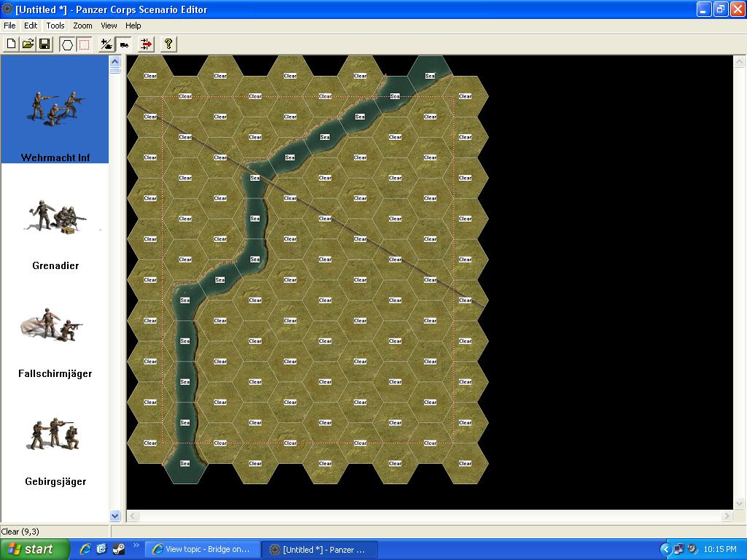Save the scenario with the floppy disk icon

coord(44,44)
